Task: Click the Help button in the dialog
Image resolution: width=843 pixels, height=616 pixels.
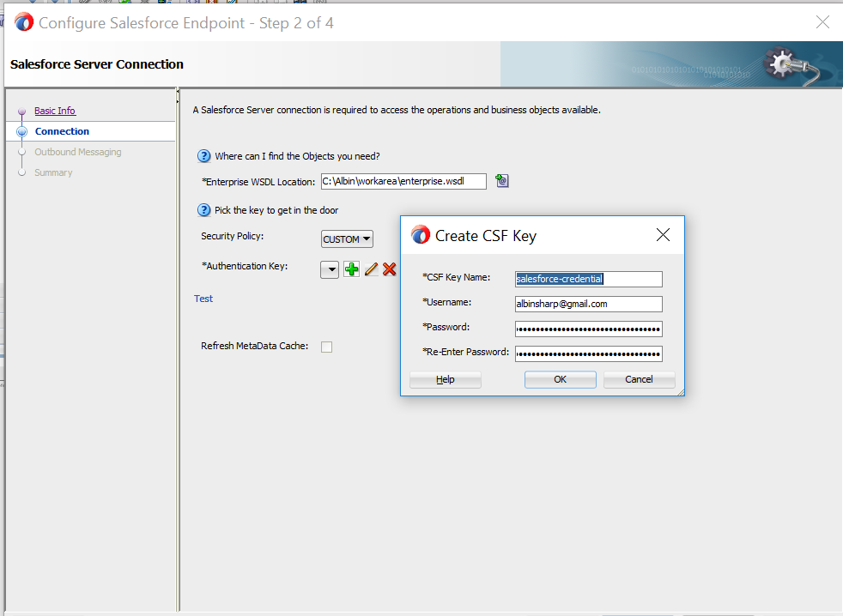Action: click(x=445, y=378)
